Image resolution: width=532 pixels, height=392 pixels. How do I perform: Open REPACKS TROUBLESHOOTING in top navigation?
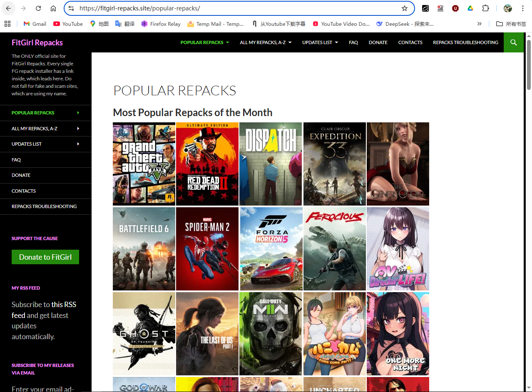tap(465, 42)
